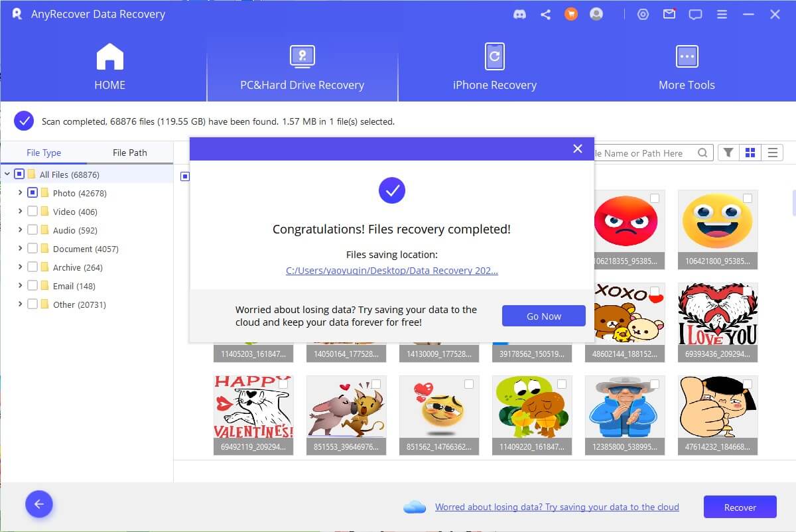796x532 pixels.
Task: Click the filter funnel icon
Action: (728, 152)
